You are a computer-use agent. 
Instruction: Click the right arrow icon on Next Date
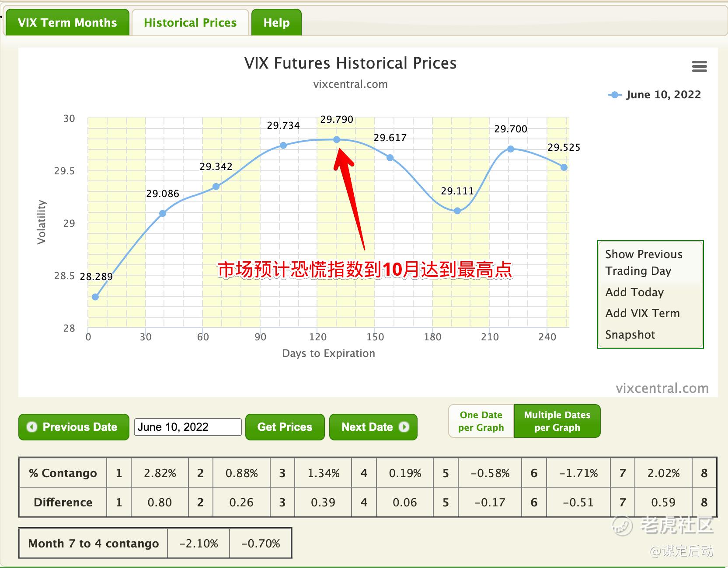coord(404,427)
